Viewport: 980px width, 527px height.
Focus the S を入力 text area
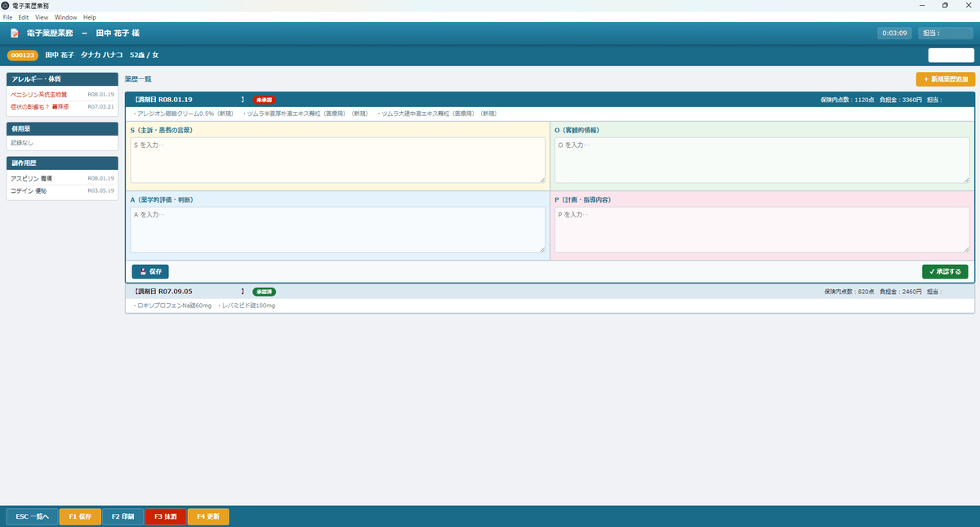tap(337, 160)
